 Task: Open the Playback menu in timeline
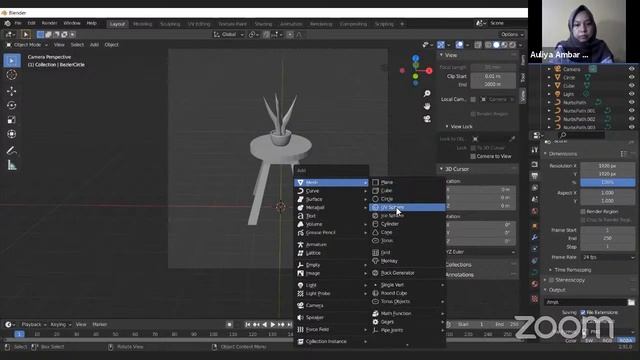tap(34, 324)
